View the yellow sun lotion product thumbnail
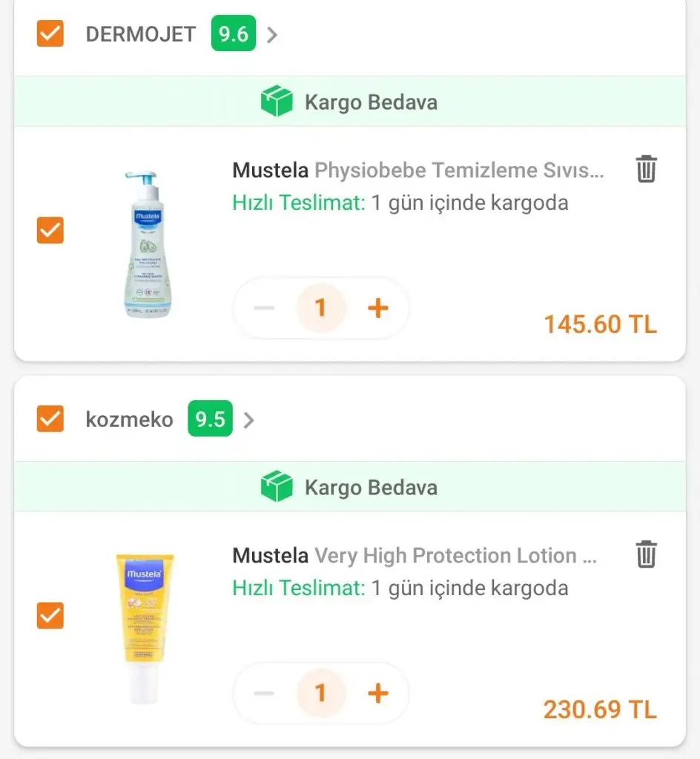This screenshot has height=759, width=700. coord(145,627)
